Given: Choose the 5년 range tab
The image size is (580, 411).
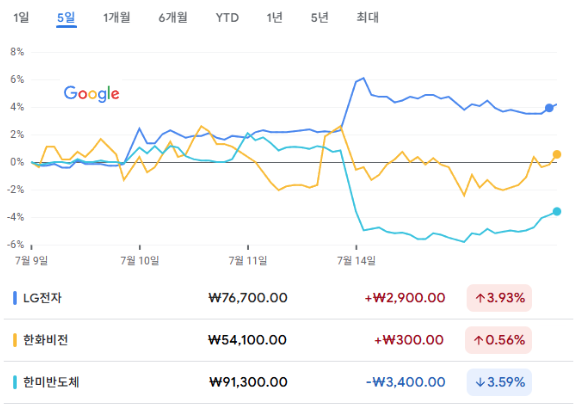Looking at the screenshot, I should point(320,17).
